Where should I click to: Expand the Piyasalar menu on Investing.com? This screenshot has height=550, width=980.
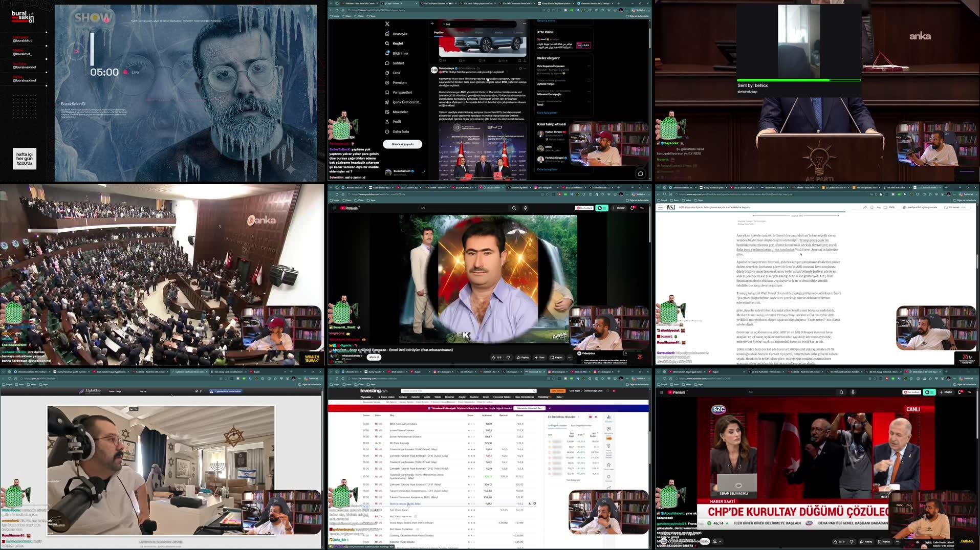366,397
